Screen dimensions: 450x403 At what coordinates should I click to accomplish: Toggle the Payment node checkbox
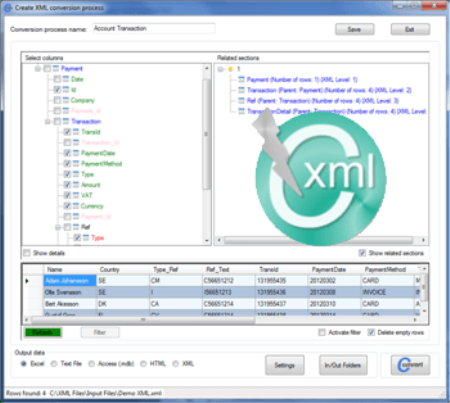47,69
